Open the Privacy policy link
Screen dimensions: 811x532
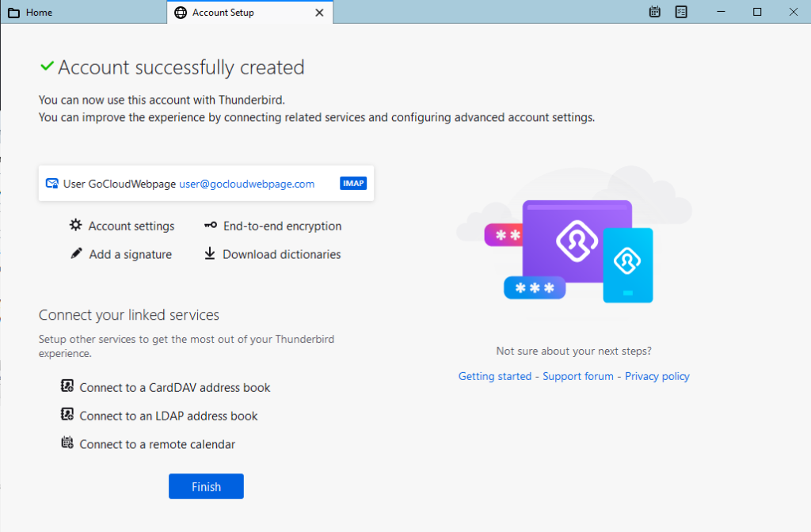(657, 376)
